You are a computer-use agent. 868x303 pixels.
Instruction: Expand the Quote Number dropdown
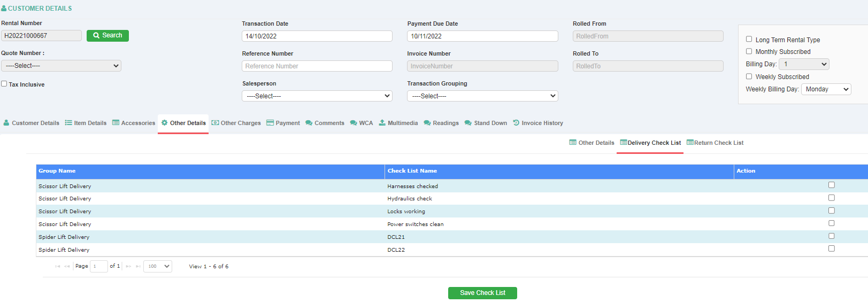pyautogui.click(x=61, y=66)
